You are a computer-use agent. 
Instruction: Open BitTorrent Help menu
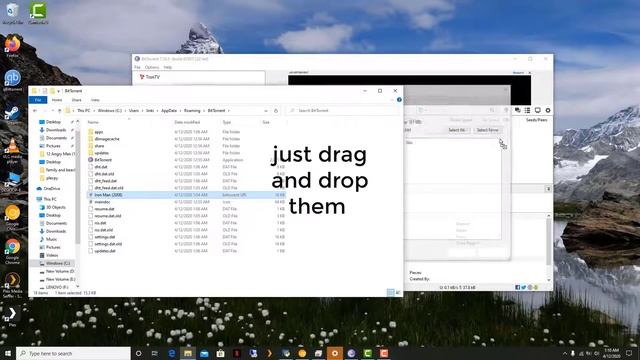[167, 67]
